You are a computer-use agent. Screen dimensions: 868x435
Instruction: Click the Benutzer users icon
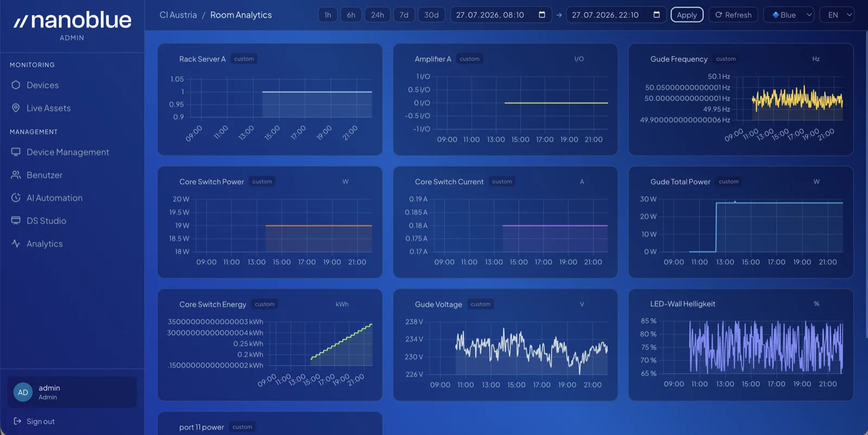coord(16,175)
